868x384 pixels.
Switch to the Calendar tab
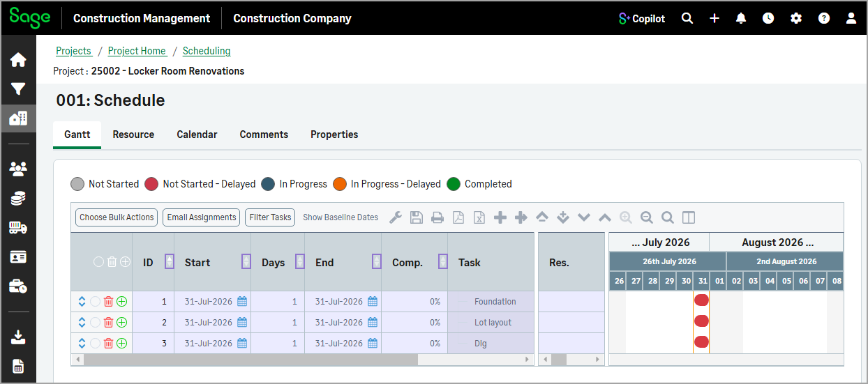(197, 135)
